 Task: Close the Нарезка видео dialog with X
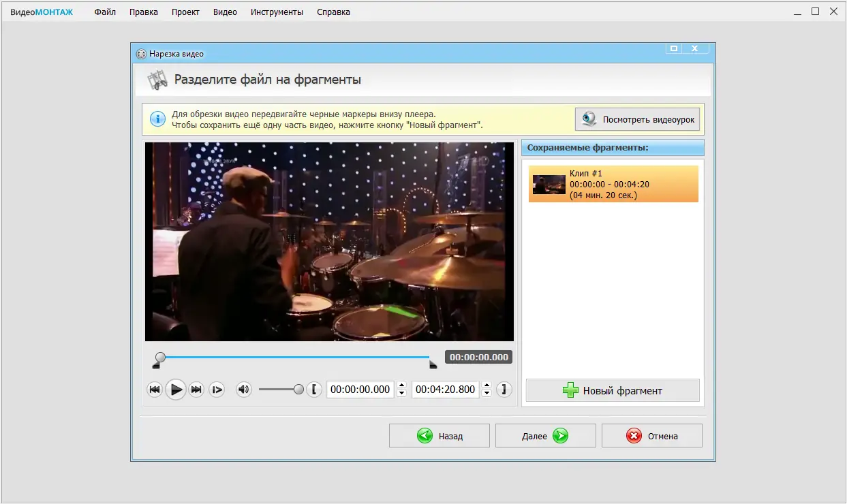point(695,48)
